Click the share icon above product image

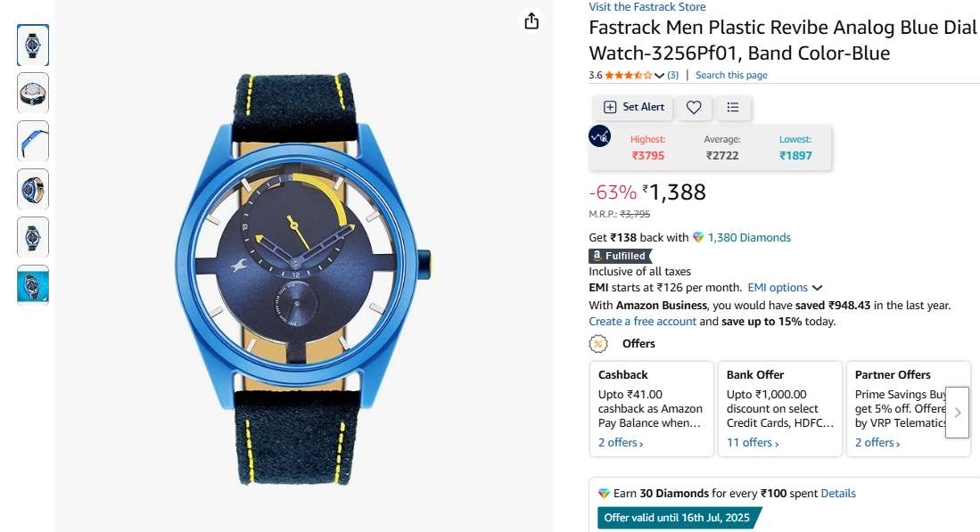[x=531, y=20]
